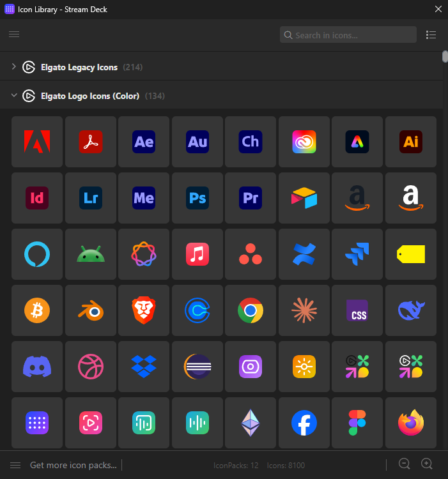Click Get more icon packs link
The height and width of the screenshot is (479, 448).
coord(73,465)
